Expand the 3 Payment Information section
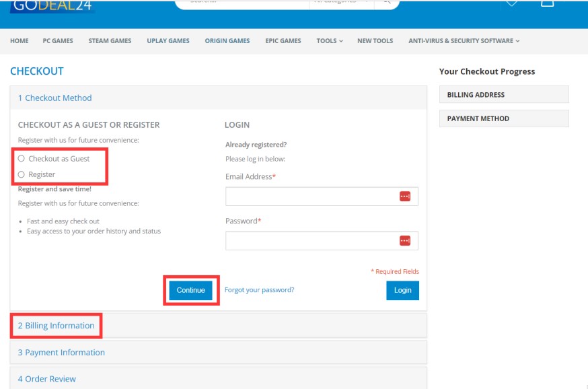588x389 pixels. (x=61, y=353)
